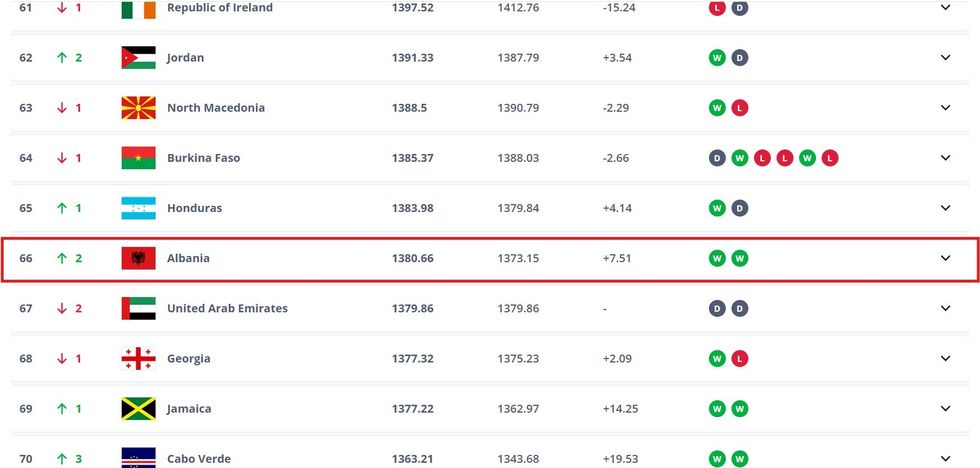The image size is (980, 468).
Task: Click the Georgia flag icon
Action: pos(138,358)
